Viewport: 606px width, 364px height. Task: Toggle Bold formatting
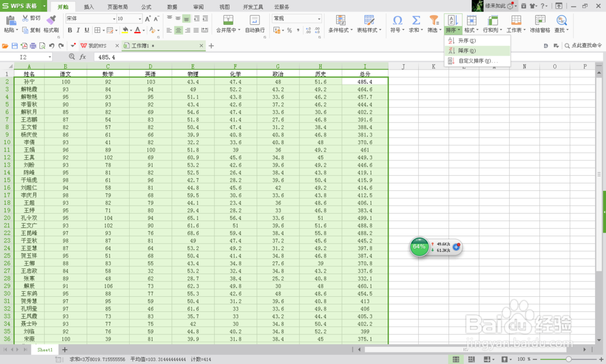pyautogui.click(x=70, y=30)
